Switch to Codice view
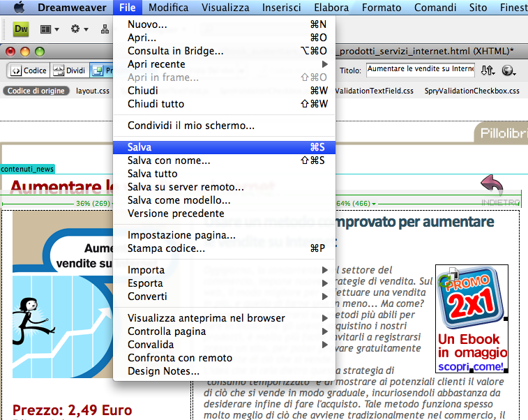 click(29, 70)
